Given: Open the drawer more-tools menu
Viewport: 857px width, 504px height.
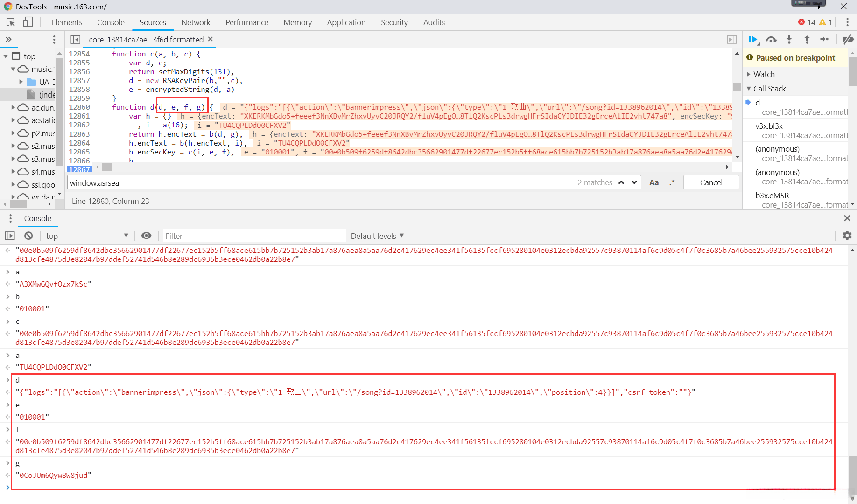Looking at the screenshot, I should point(10,218).
